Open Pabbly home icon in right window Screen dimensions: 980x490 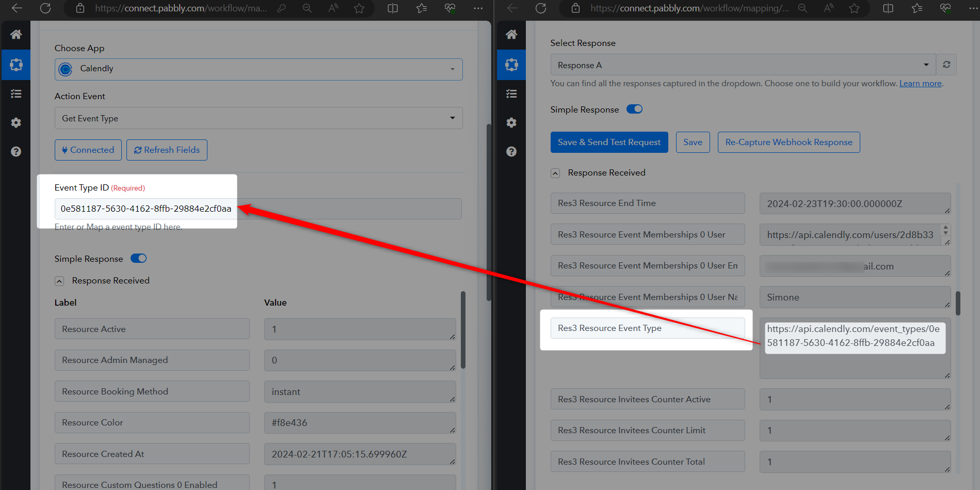coord(511,35)
